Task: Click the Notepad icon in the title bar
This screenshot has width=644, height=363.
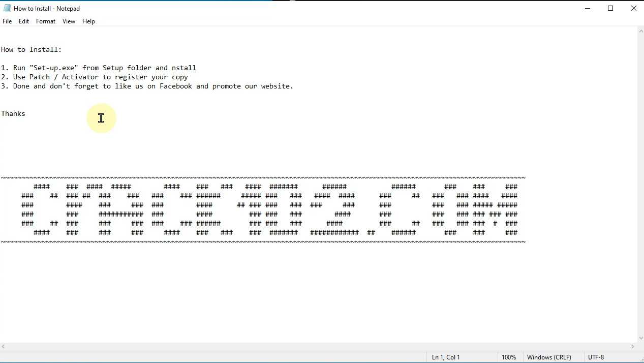Action: (x=7, y=8)
